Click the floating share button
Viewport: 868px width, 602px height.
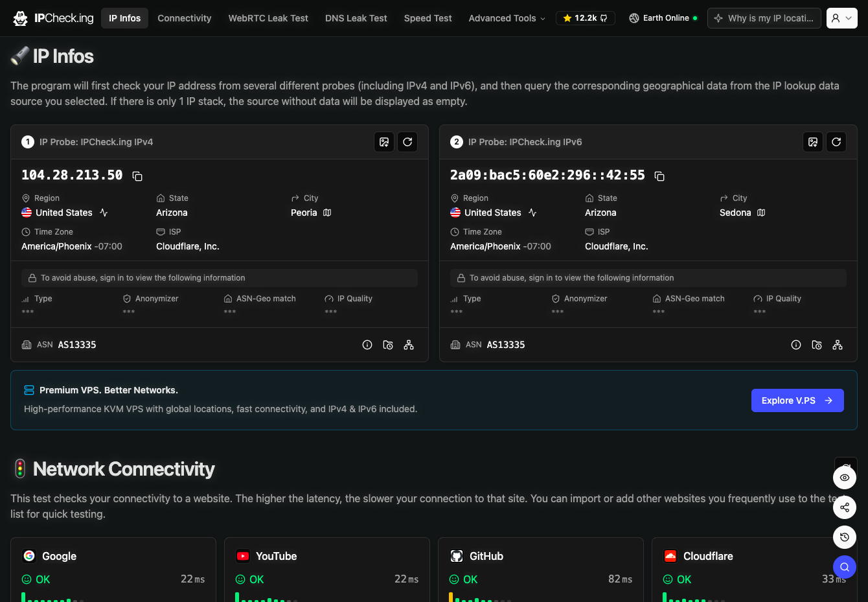tap(845, 507)
